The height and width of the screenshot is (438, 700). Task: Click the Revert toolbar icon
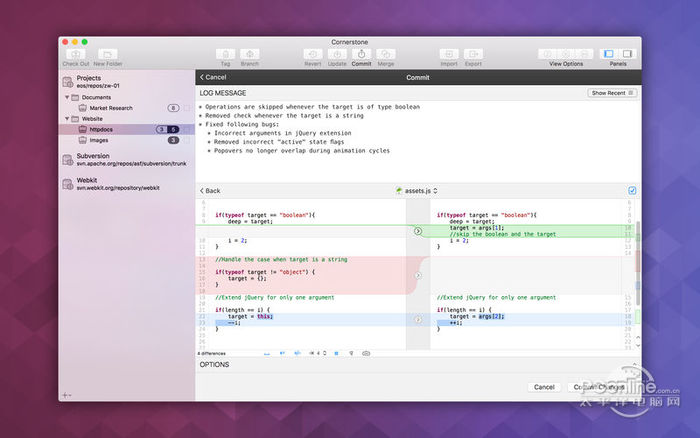coord(313,54)
